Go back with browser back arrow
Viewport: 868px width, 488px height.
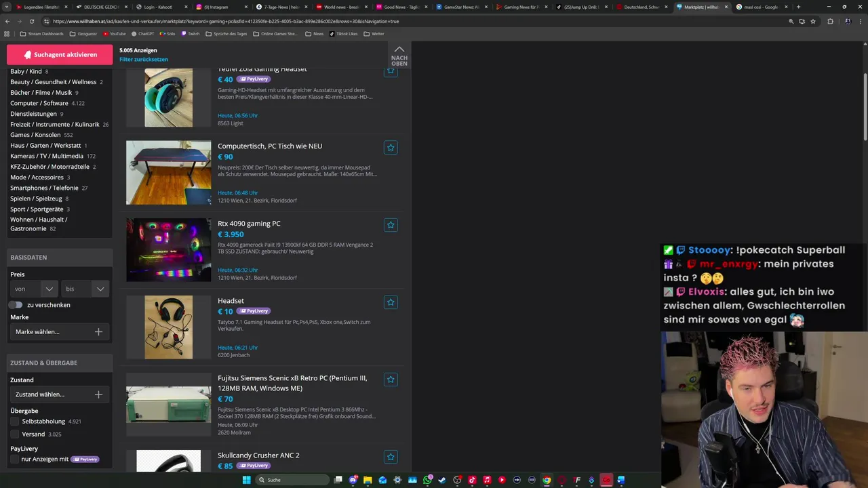pyautogui.click(x=7, y=21)
